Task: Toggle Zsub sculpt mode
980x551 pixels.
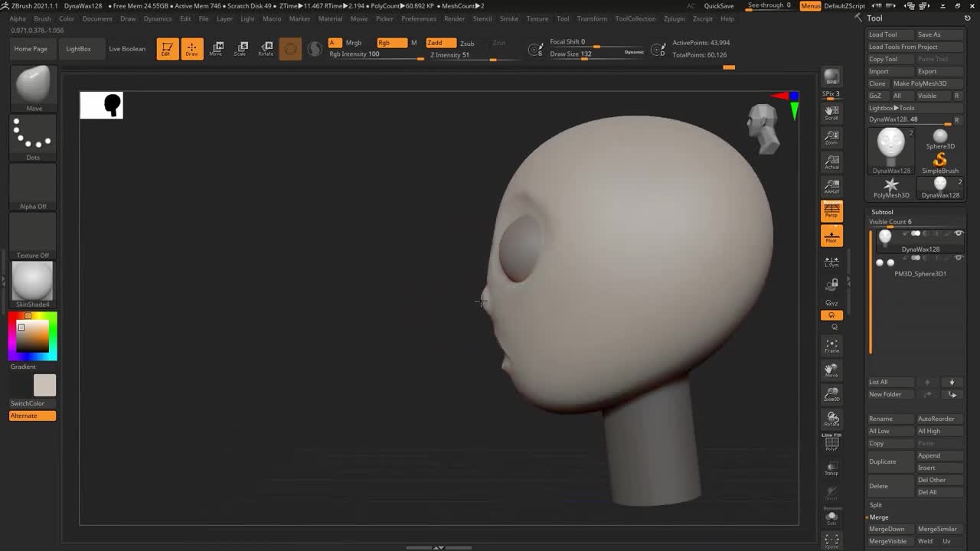Action: (467, 44)
